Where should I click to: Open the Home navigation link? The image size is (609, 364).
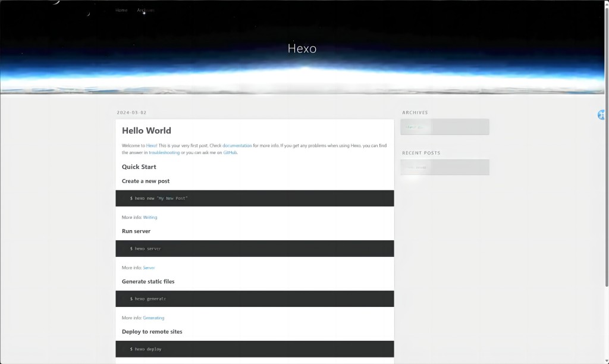(x=121, y=10)
